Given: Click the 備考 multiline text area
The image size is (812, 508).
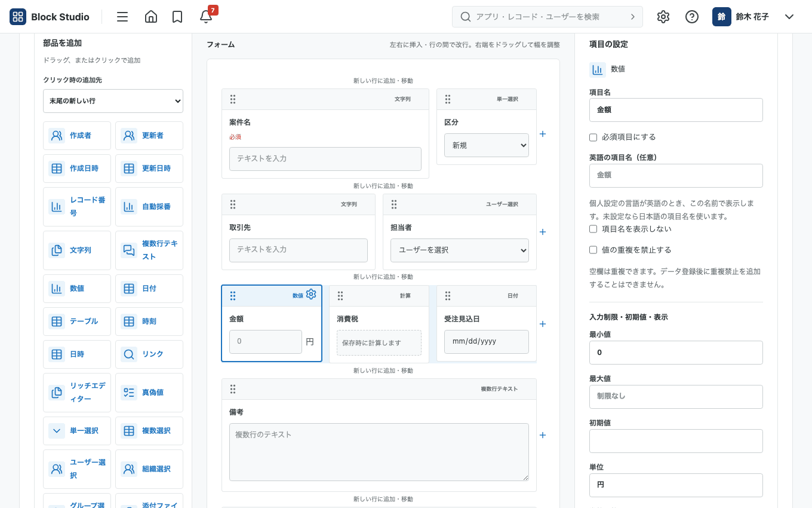Looking at the screenshot, I should pyautogui.click(x=379, y=452).
